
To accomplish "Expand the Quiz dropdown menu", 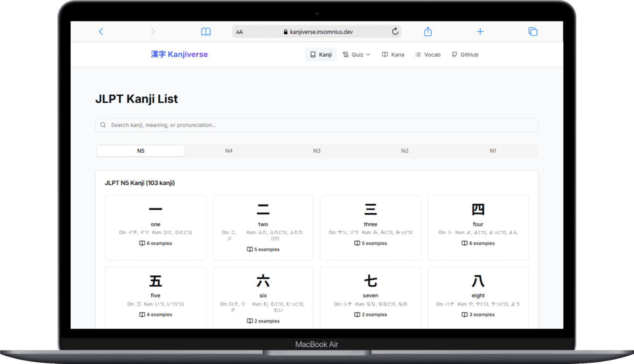I will coord(356,55).
